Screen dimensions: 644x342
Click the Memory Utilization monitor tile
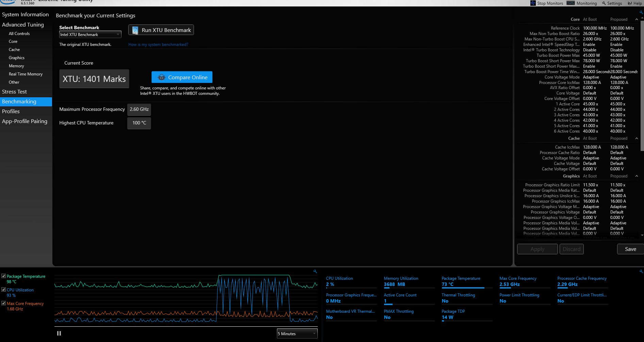pyautogui.click(x=409, y=282)
